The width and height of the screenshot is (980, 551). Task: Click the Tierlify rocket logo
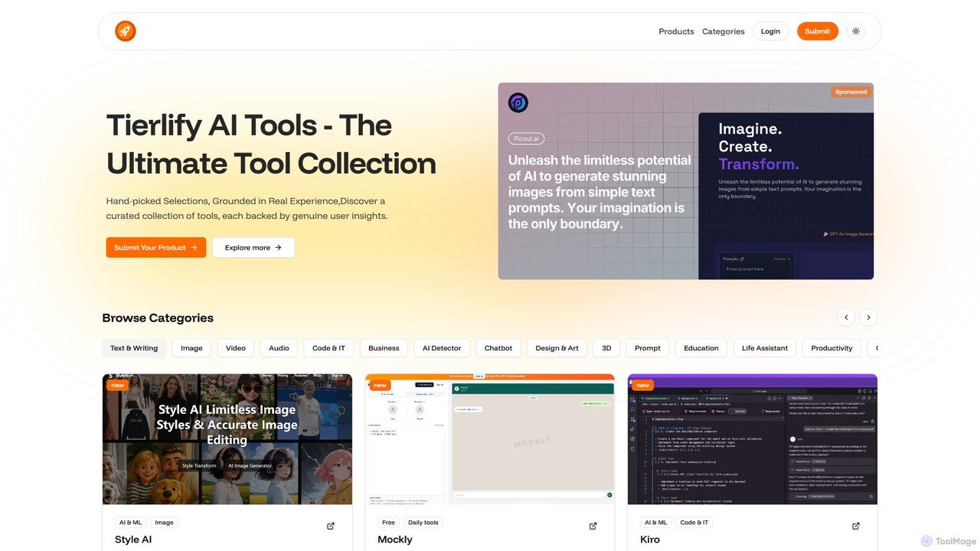coord(126,31)
